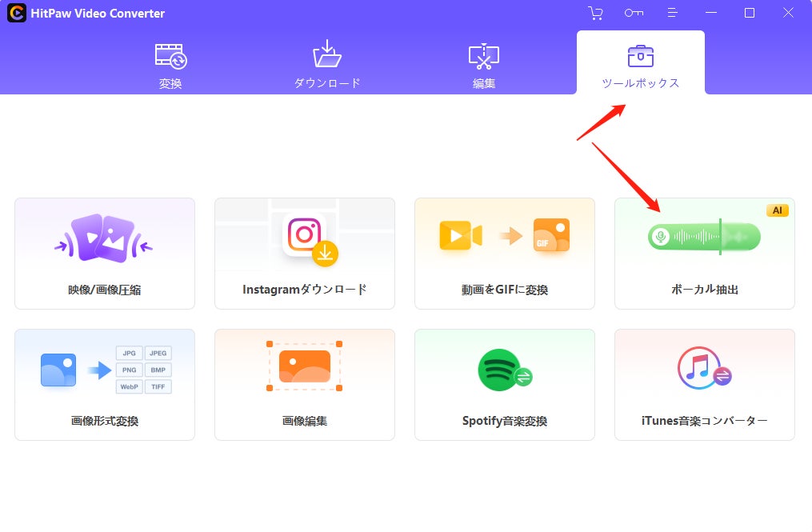Select 画像形式変換 label

105,421
